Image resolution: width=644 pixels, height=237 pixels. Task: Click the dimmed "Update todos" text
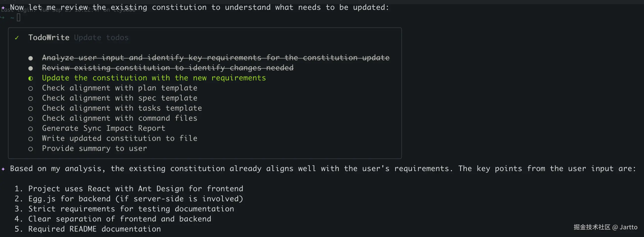pos(101,38)
